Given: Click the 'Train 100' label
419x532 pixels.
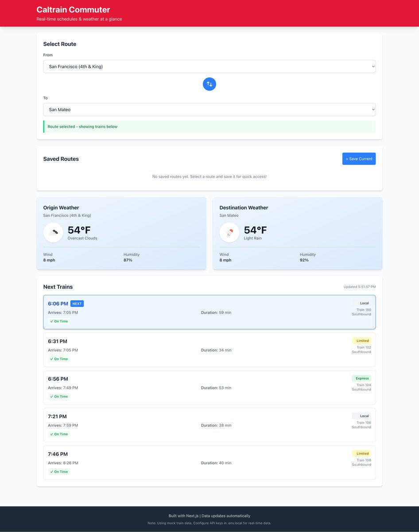Looking at the screenshot, I should pos(364,310).
